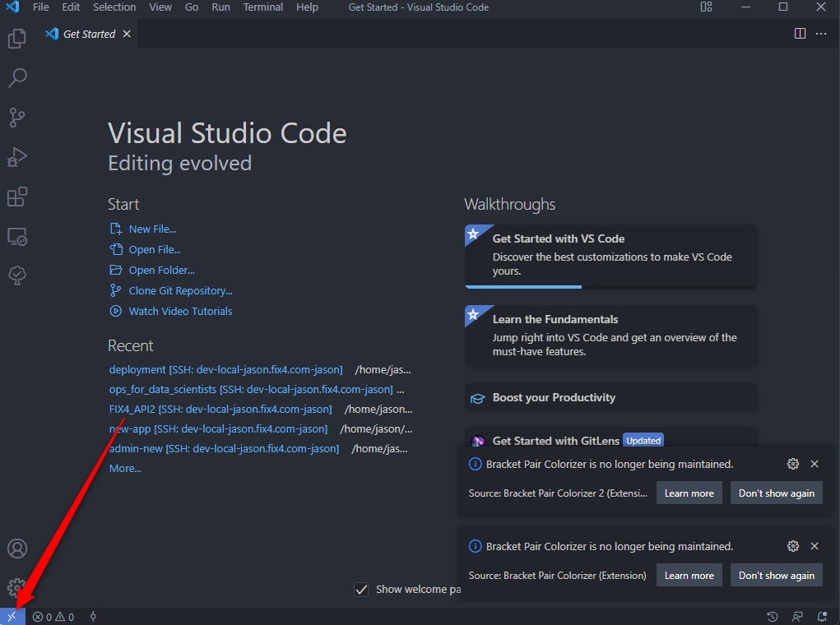Open gear settings on Bracket Pair Colorizer 2 notification
Screen dimensions: 840x625
coord(793,464)
